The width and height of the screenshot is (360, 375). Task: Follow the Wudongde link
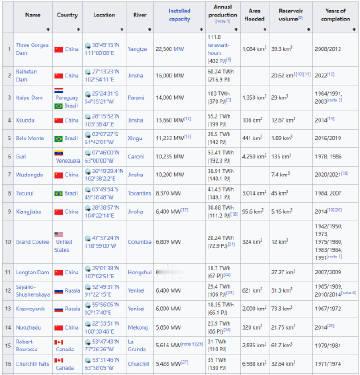(29, 175)
